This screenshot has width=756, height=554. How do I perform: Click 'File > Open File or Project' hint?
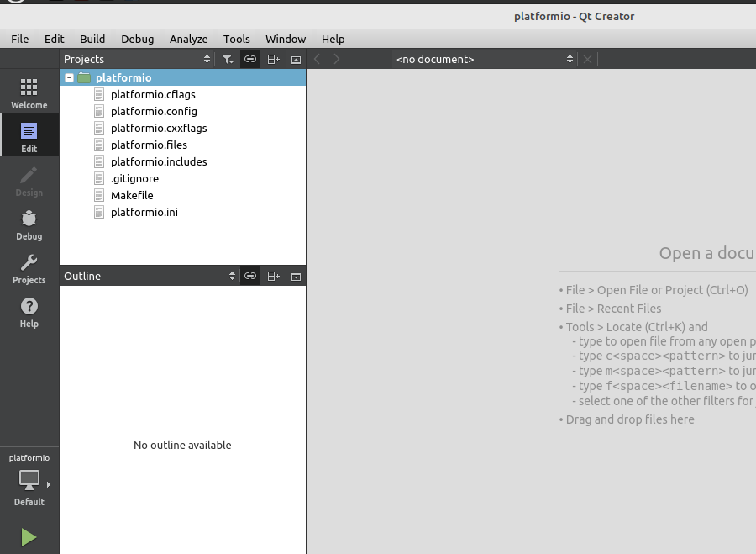pos(657,290)
